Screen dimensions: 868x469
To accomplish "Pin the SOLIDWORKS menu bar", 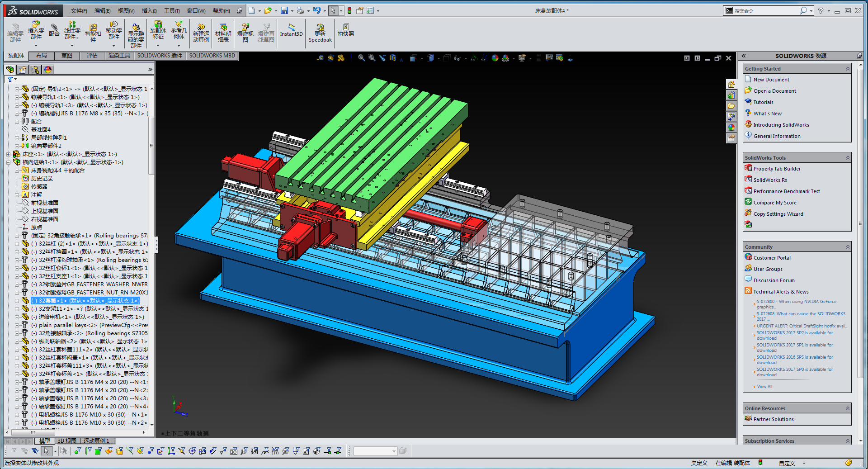I will [240, 10].
